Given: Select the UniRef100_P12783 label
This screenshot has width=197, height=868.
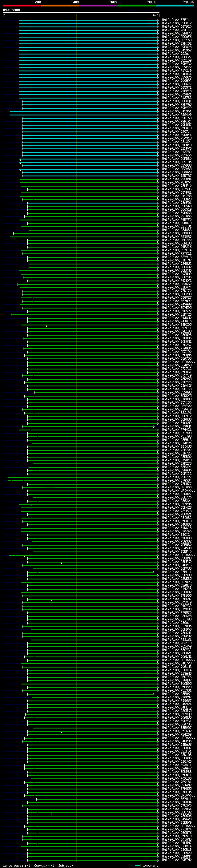Looking at the screenshot, I should [177, 98].
